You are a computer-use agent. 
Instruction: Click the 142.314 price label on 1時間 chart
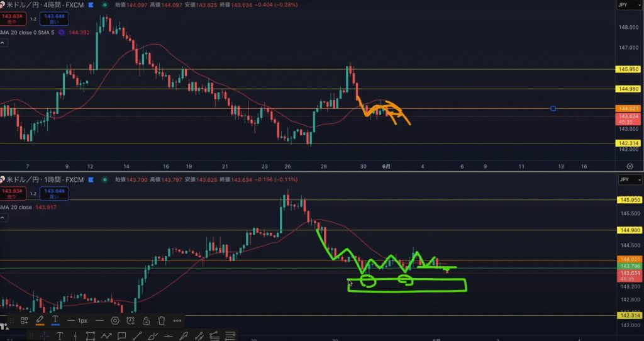629,316
